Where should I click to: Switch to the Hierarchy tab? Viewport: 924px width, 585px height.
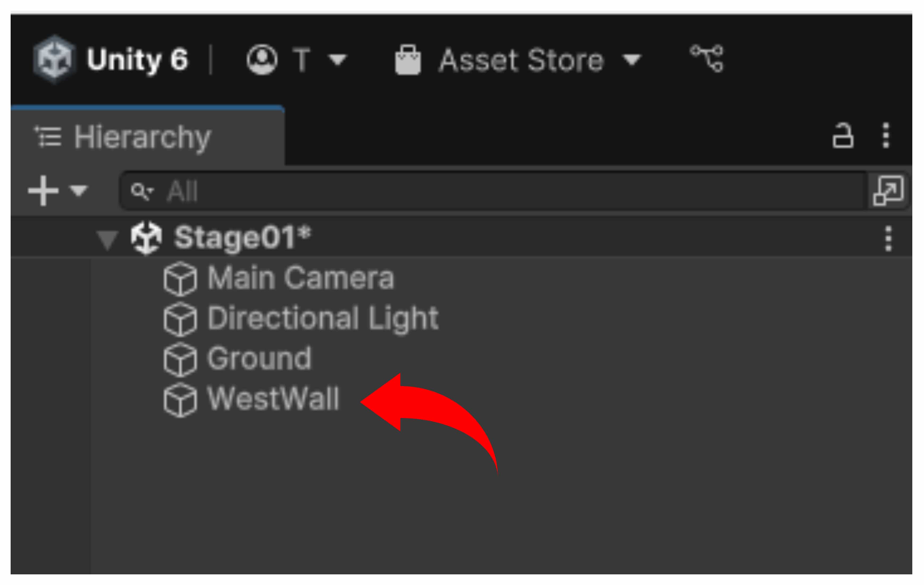[x=142, y=137]
